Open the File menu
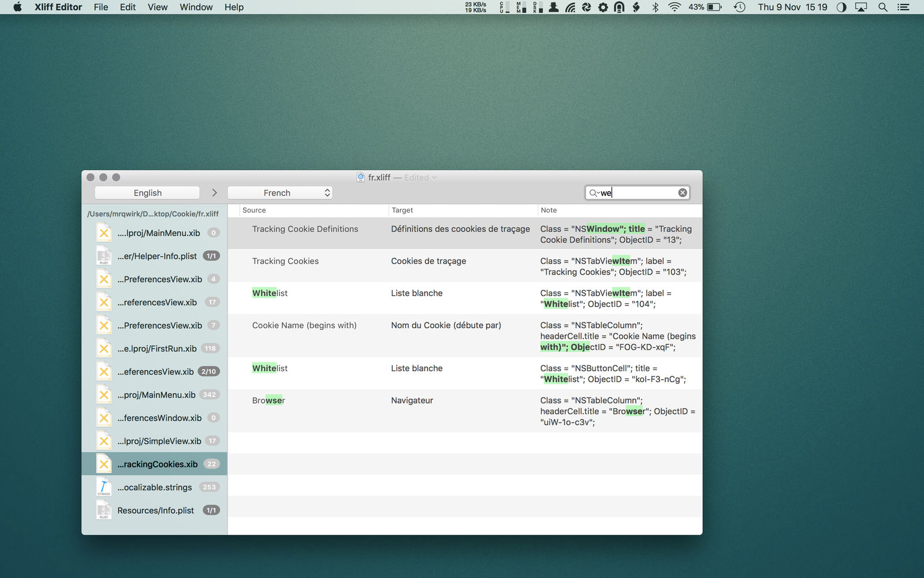The image size is (924, 578). pyautogui.click(x=101, y=7)
